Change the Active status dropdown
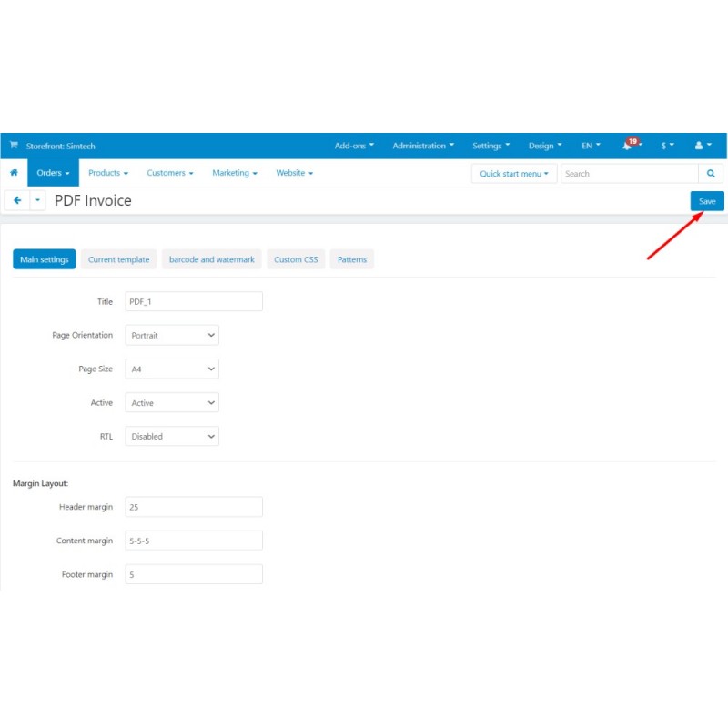This screenshot has height=728, width=728. tap(172, 402)
